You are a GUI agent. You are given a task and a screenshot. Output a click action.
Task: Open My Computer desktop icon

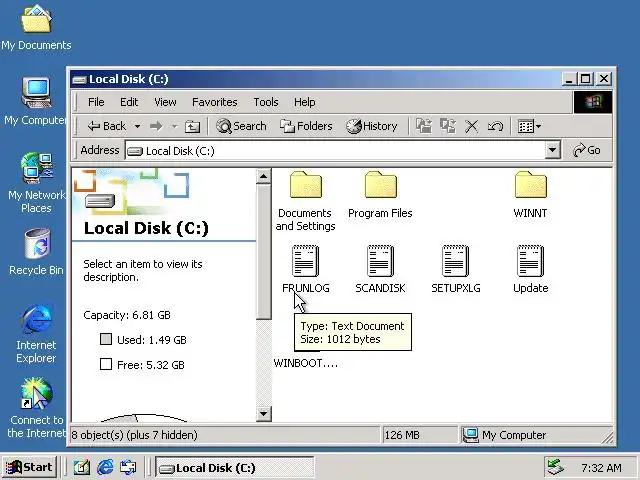[36, 102]
